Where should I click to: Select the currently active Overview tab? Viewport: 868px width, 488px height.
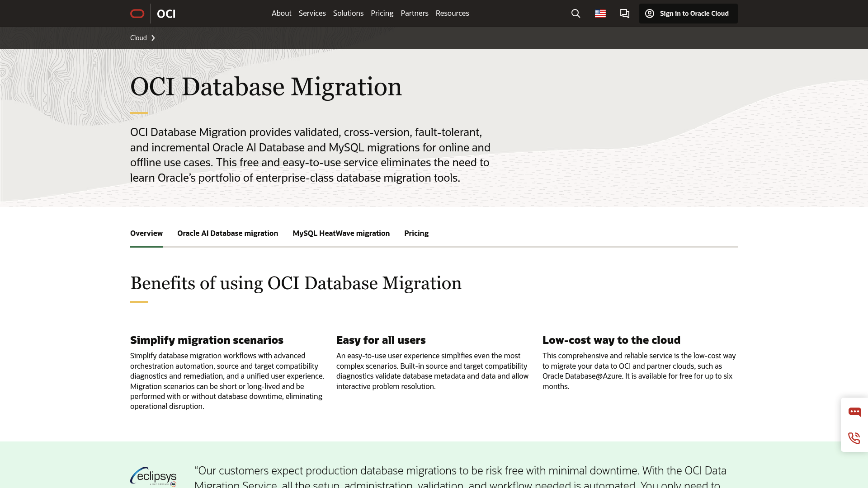point(146,233)
